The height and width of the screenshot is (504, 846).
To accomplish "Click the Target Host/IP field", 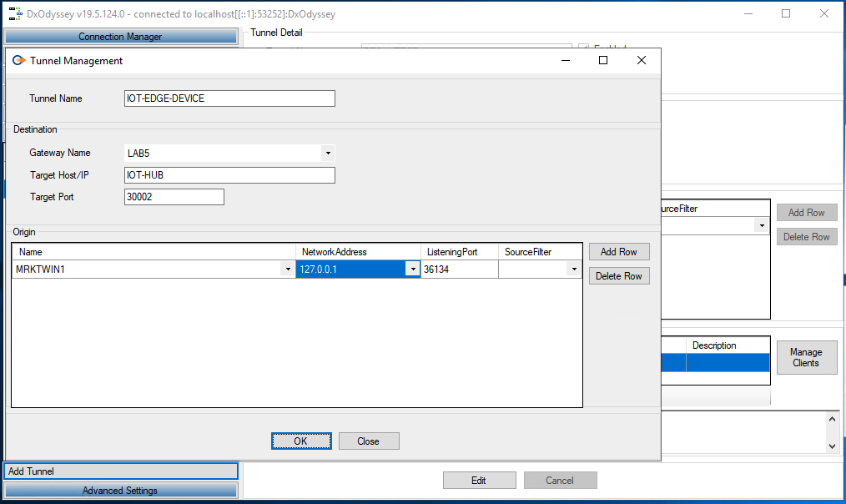I will 229,175.
